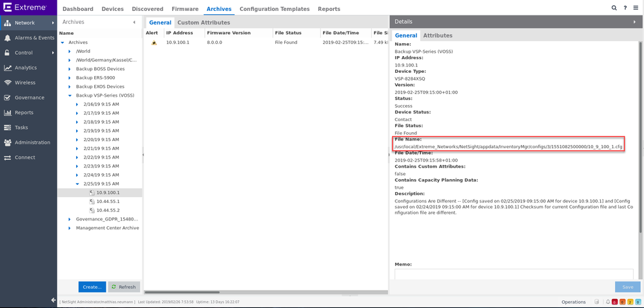Viewport: 644px width, 308px height.
Task: Open Alarms & Events bell icon
Action: [8, 38]
